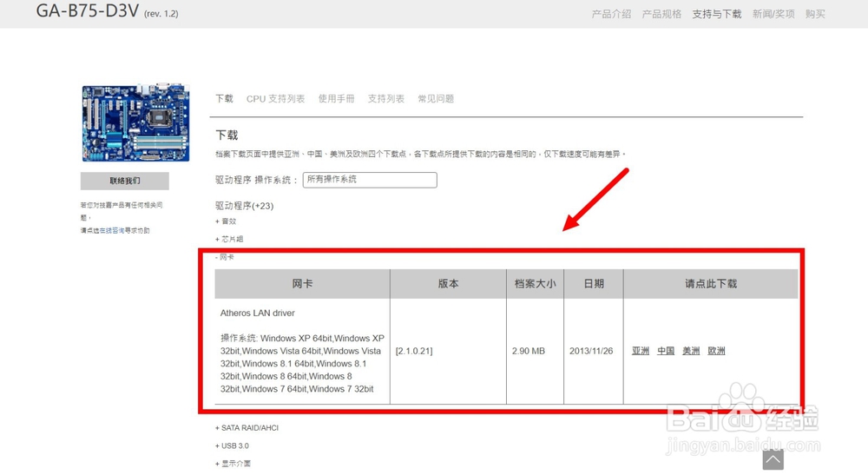Click the file size 2.90 MB
The image size is (868, 475).
[528, 351]
